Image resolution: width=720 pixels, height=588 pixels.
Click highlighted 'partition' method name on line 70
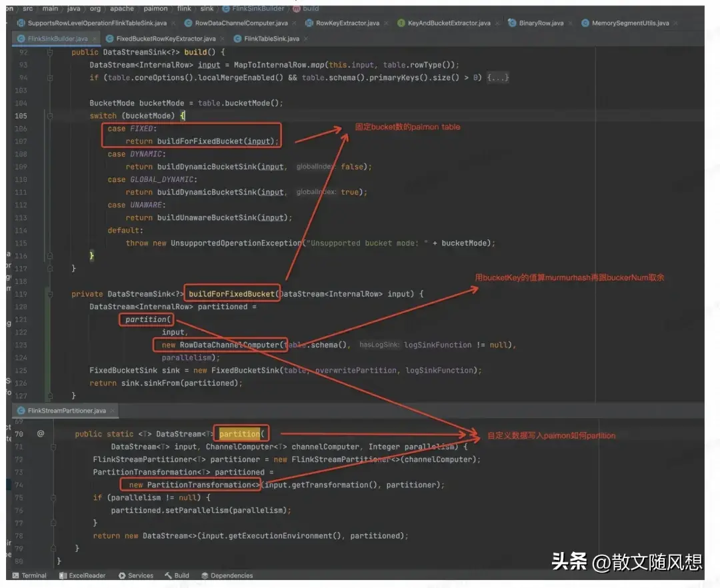click(239, 434)
